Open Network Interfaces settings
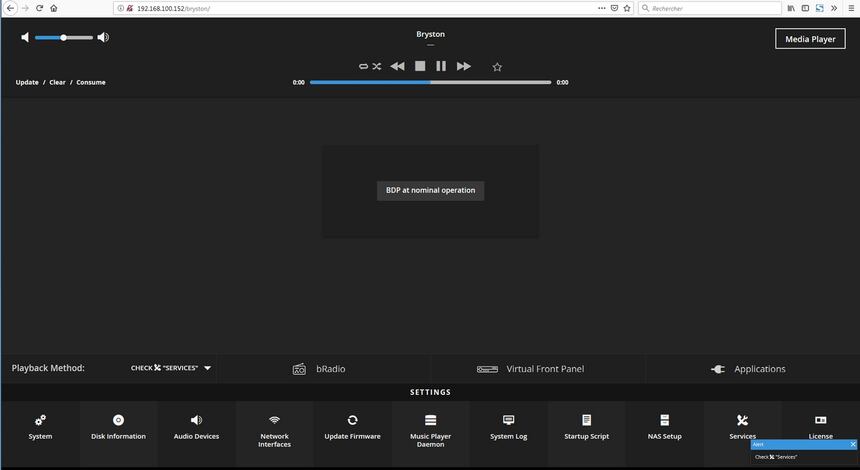 [x=274, y=431]
